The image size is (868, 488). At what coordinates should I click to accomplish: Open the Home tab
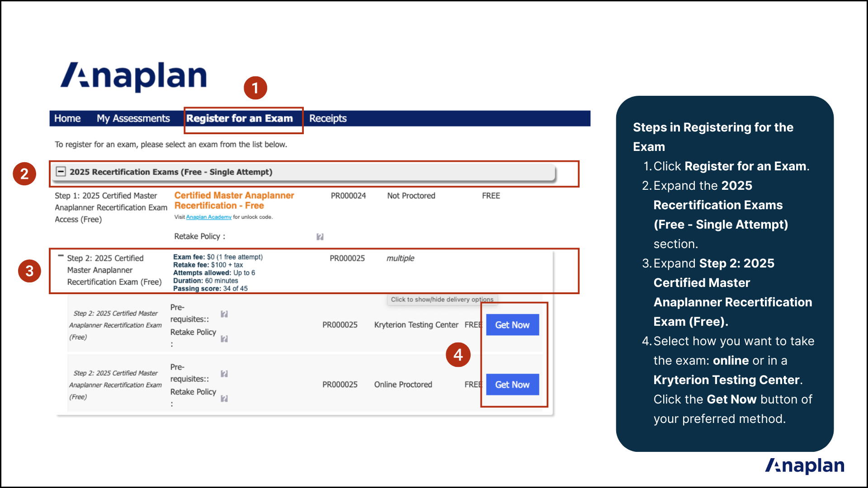67,118
